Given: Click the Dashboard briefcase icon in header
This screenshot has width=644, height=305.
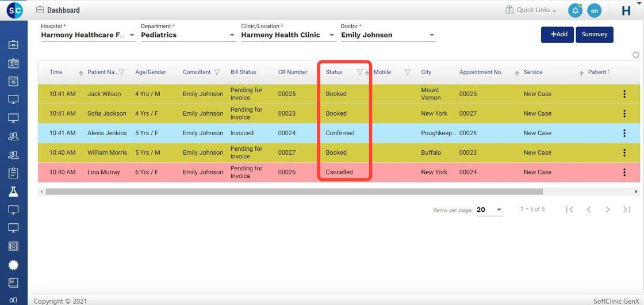Looking at the screenshot, I should click(40, 10).
